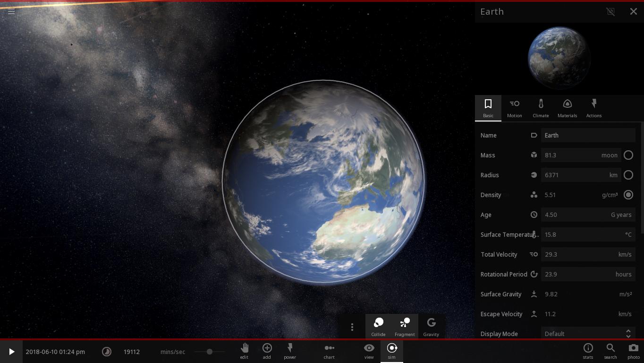
Task: Close the Earth properties panel
Action: [633, 11]
